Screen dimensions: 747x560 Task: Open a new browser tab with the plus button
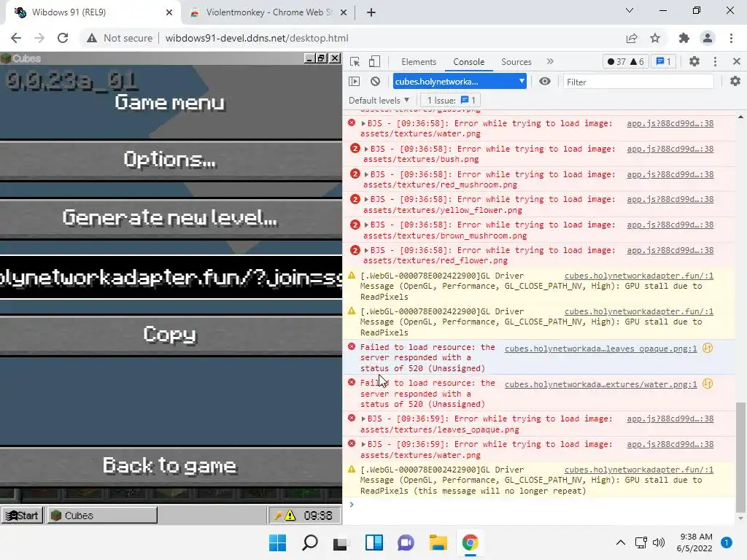[371, 13]
